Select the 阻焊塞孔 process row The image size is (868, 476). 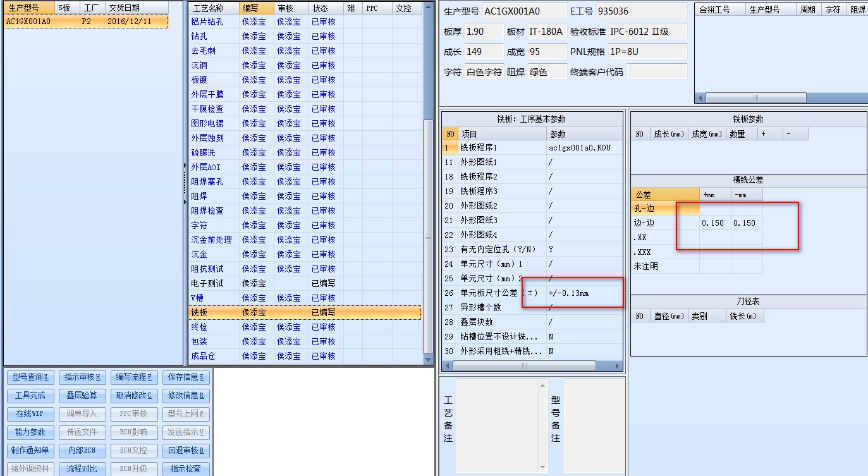click(x=305, y=181)
